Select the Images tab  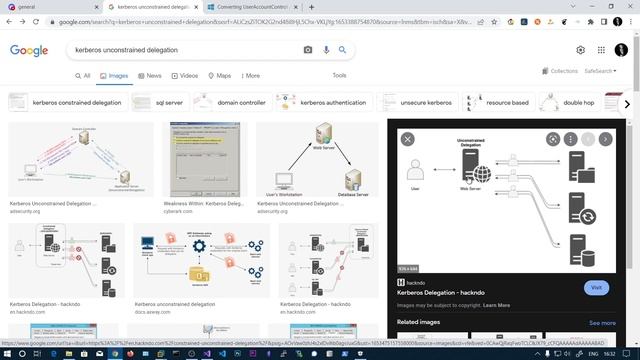click(x=114, y=76)
